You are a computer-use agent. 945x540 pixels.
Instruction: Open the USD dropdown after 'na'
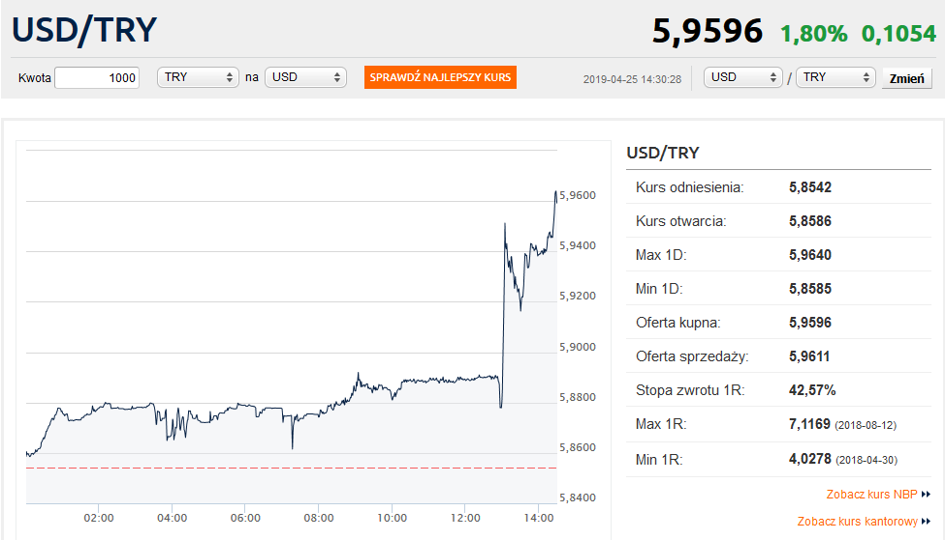pyautogui.click(x=305, y=77)
